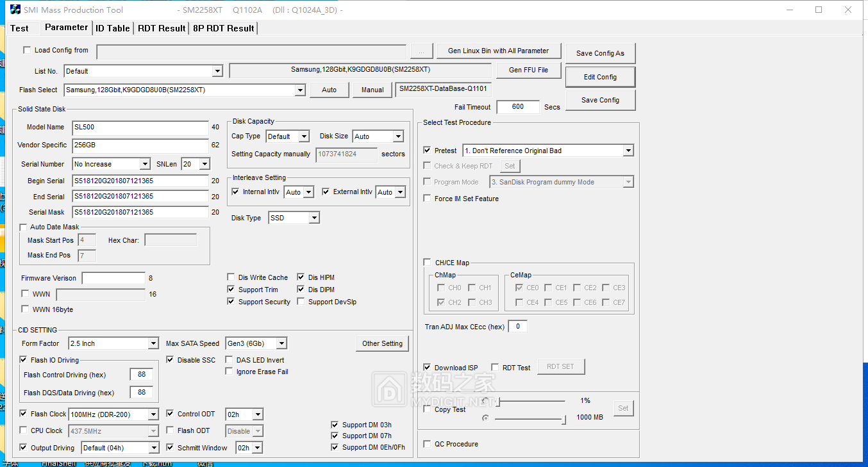Click the End Serial input field

[x=140, y=196]
